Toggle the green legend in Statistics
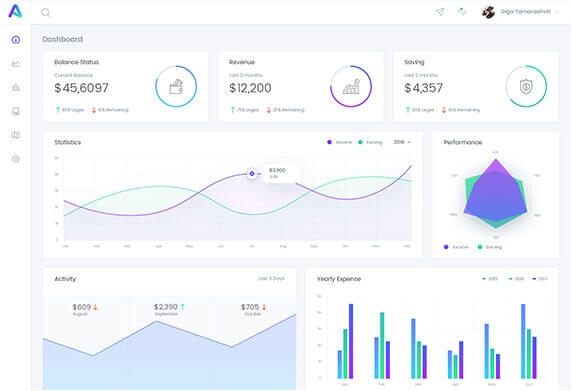This screenshot has width=572, height=391. point(370,142)
